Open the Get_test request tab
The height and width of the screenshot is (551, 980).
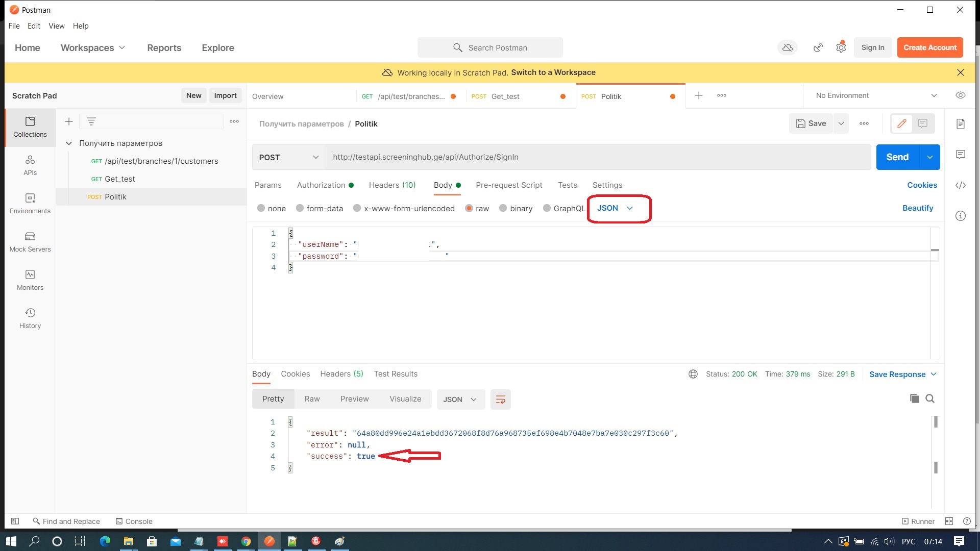(x=520, y=96)
